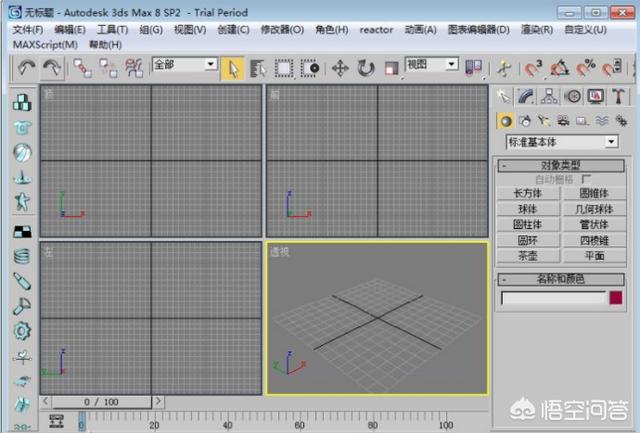The width and height of the screenshot is (640, 433).
Task: Open the 创建(C) menu
Action: pyautogui.click(x=233, y=30)
